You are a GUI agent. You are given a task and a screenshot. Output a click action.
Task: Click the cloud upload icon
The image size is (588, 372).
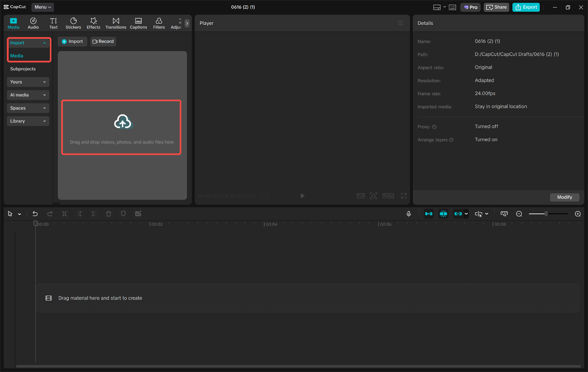coord(123,122)
